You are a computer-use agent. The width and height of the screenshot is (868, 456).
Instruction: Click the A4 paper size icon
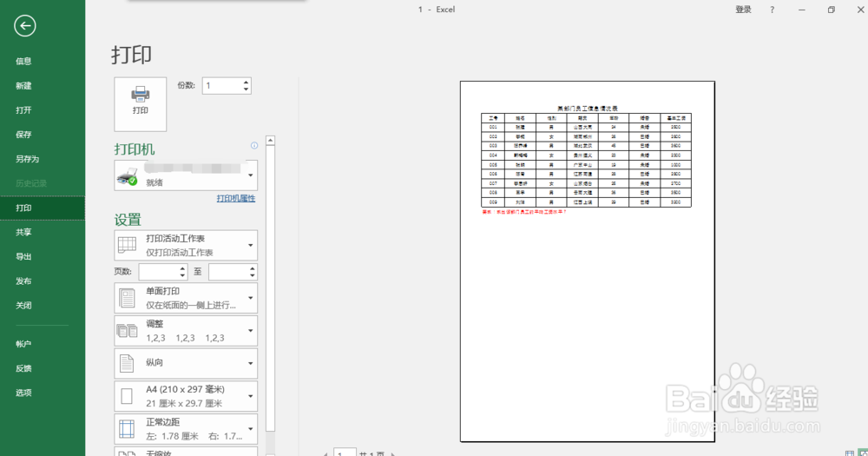tap(127, 396)
